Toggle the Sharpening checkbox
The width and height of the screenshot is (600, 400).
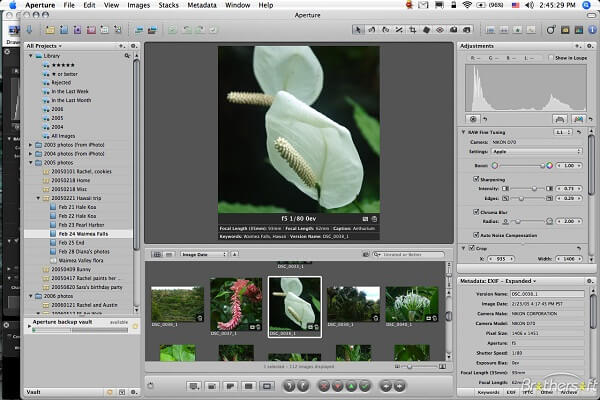(476, 177)
